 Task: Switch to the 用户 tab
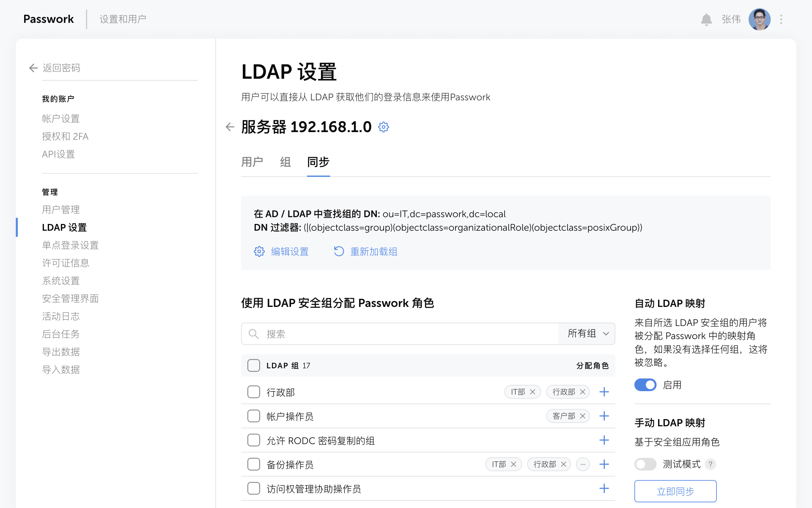252,162
